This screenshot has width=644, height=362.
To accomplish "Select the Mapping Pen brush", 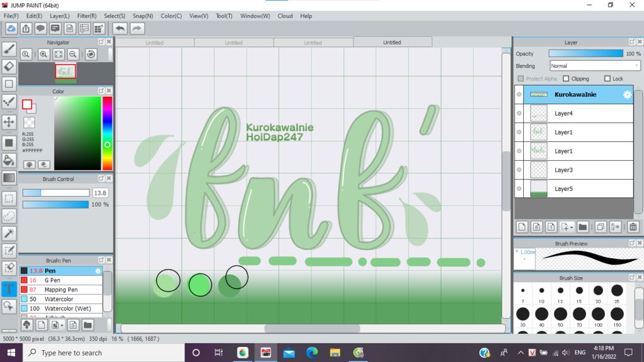I will point(61,290).
